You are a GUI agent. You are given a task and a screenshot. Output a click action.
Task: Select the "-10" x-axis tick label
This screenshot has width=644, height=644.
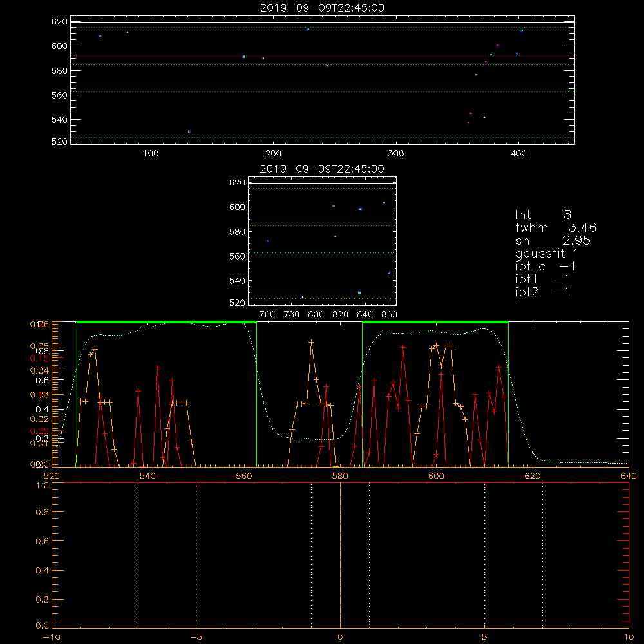click(52, 637)
